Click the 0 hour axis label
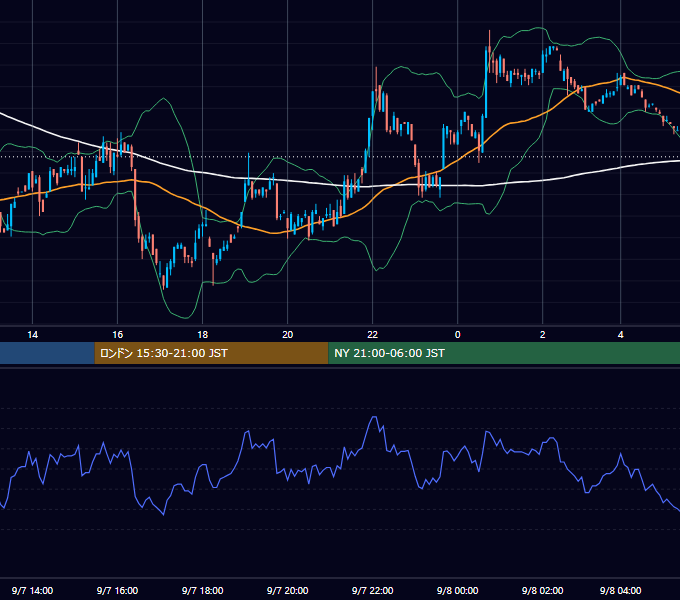Image resolution: width=680 pixels, height=600 pixels. point(458,335)
